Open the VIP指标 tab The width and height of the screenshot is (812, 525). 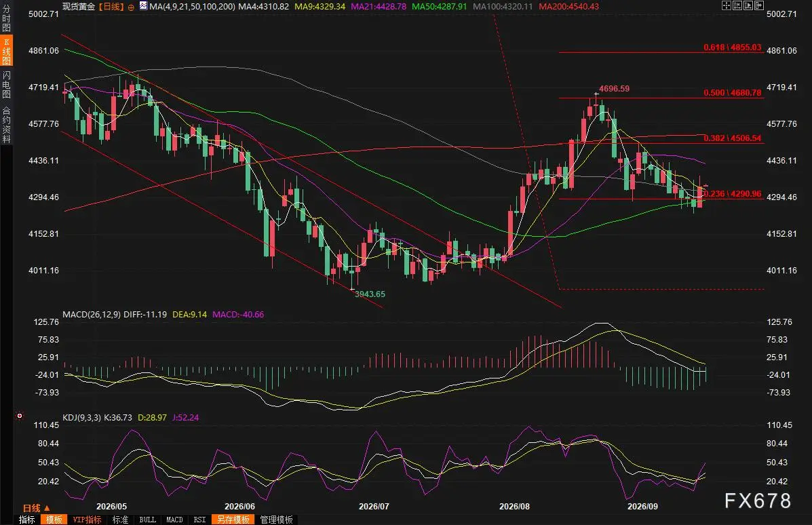87,520
